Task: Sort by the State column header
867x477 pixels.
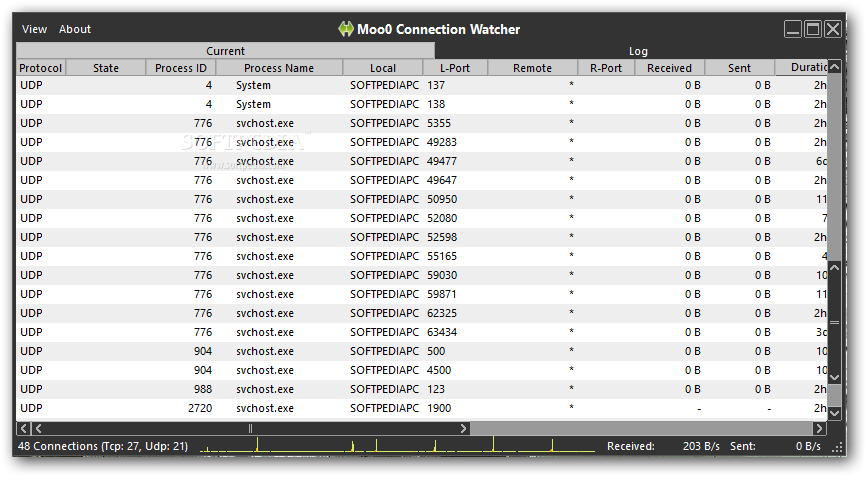Action: (x=106, y=68)
